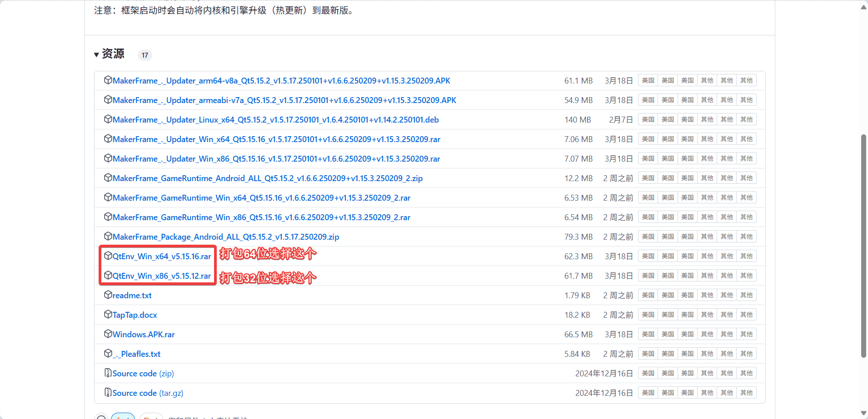
Task: Click the 其他 mirror button on the readme.txt row
Action: coord(707,295)
